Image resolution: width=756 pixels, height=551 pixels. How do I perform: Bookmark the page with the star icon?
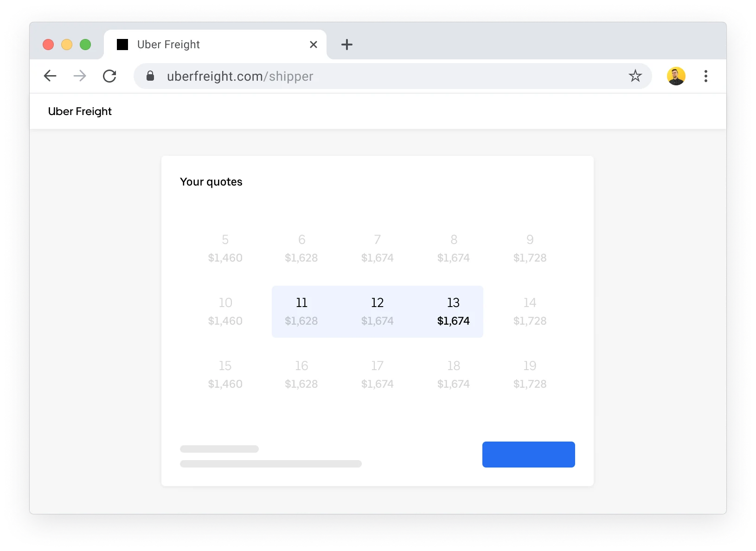[x=635, y=76]
